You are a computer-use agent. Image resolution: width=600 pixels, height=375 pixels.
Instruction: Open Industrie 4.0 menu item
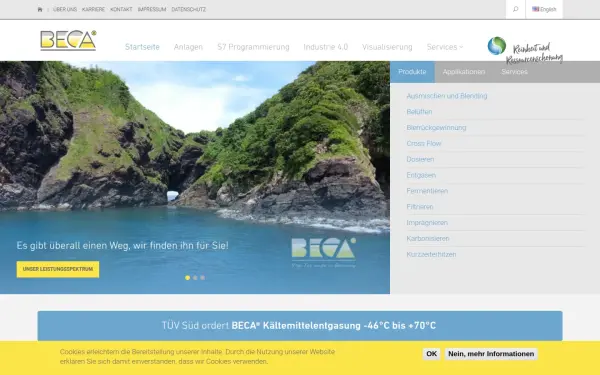pyautogui.click(x=326, y=47)
